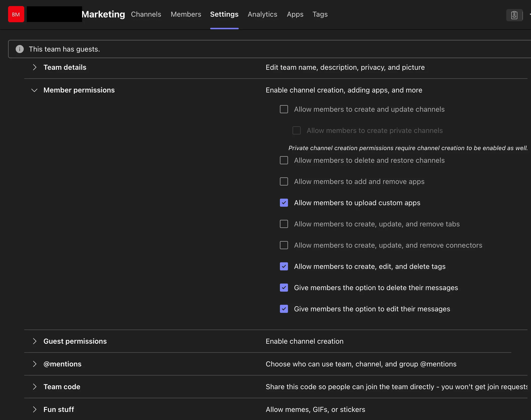Screen dimensions: 531x420
Task: Click 'Share this code so people can join' text
Action: [397, 387]
